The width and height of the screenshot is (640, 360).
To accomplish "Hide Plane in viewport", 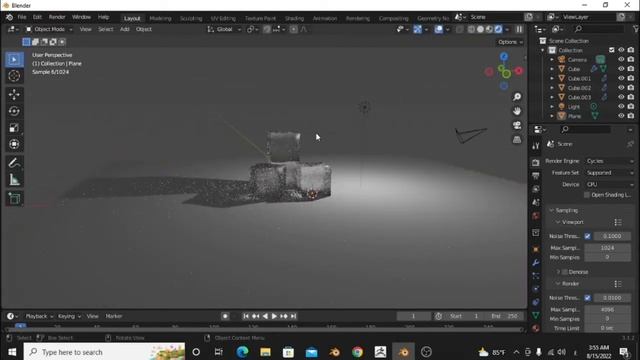I will tap(621, 116).
